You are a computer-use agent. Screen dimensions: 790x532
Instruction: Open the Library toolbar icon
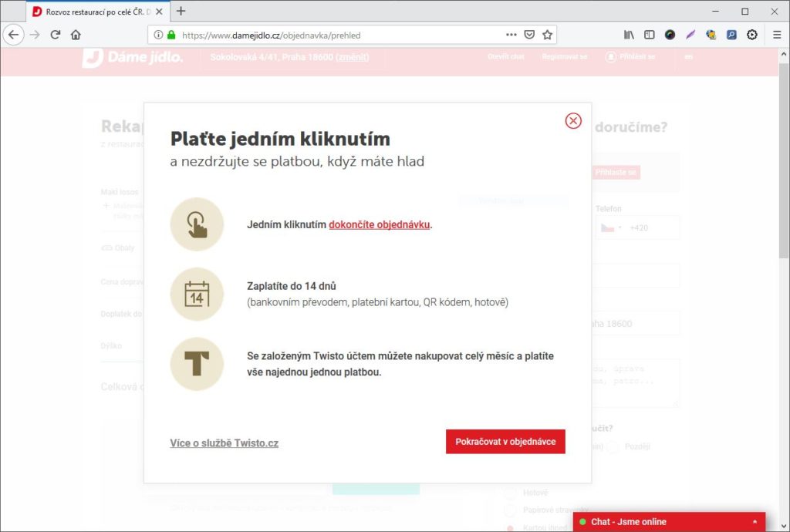click(x=629, y=35)
